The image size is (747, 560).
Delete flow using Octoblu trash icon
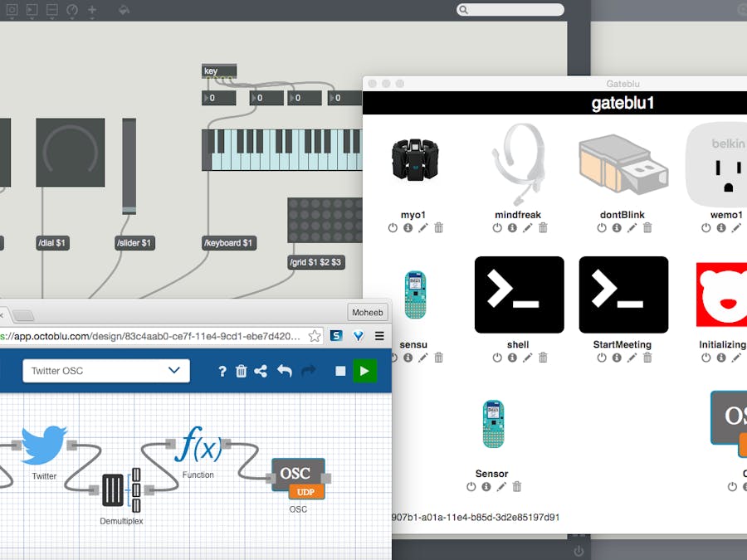click(x=242, y=371)
